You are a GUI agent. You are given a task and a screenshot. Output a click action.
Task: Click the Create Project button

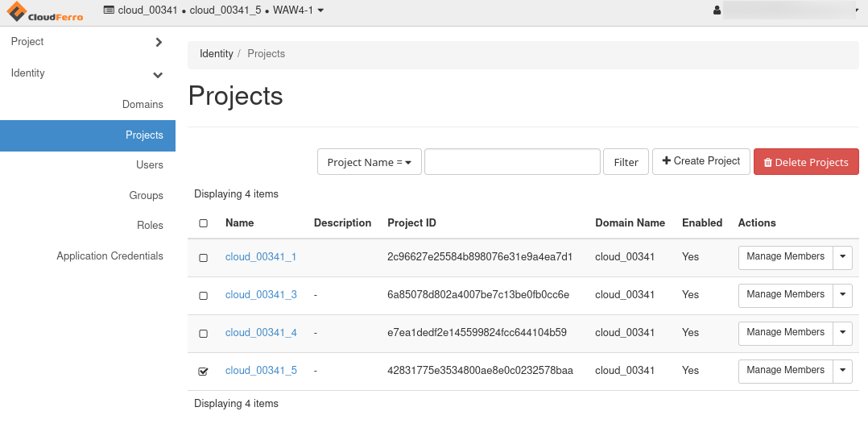coord(701,161)
